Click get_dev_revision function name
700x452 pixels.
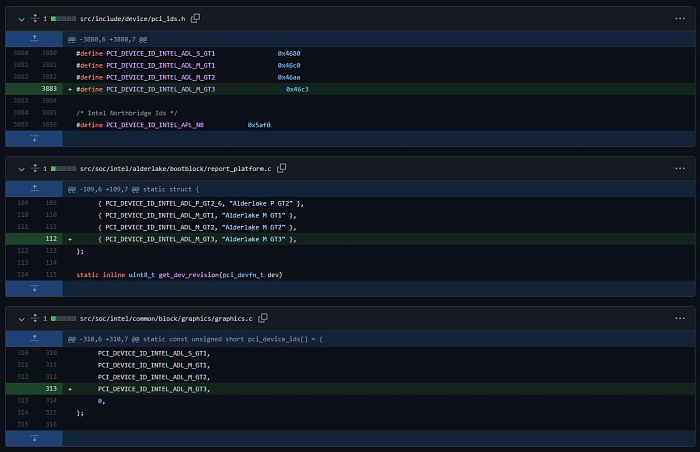(189, 275)
